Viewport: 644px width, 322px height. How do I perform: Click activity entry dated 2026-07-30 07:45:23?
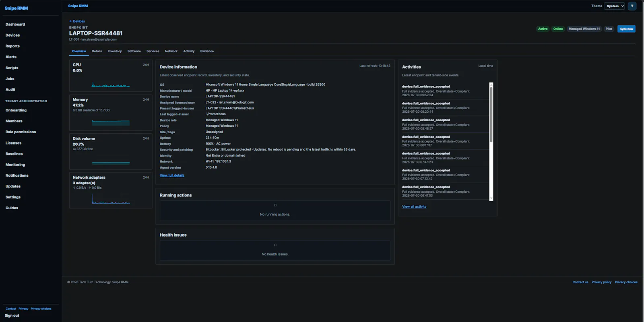[444, 158]
